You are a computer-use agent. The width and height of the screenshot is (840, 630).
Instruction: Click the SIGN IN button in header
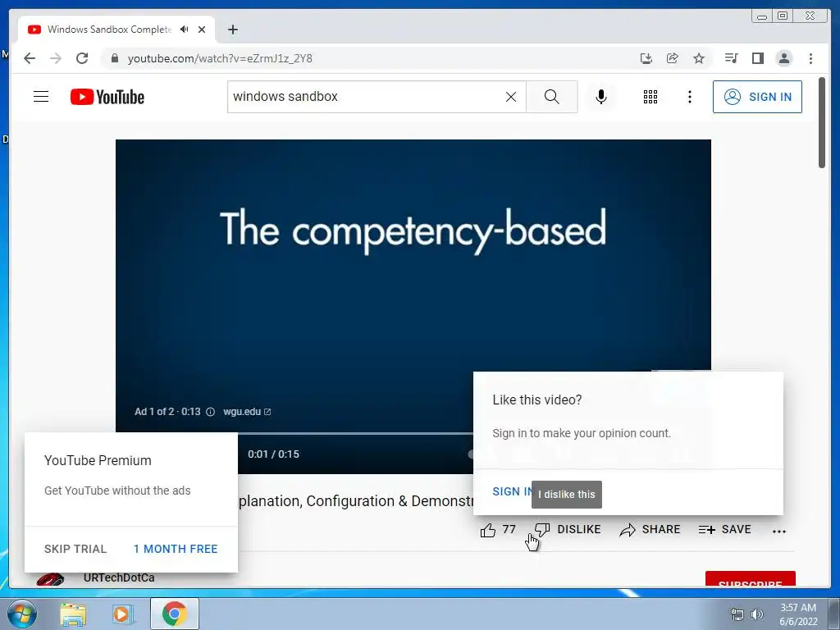pos(757,97)
